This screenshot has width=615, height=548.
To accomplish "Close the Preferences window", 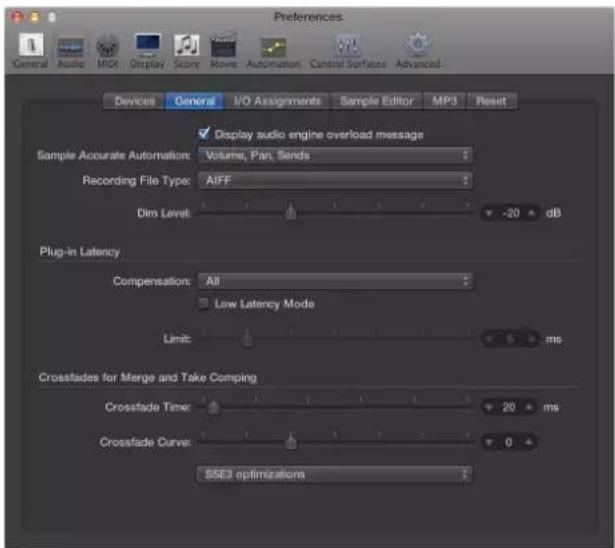I will (17, 17).
